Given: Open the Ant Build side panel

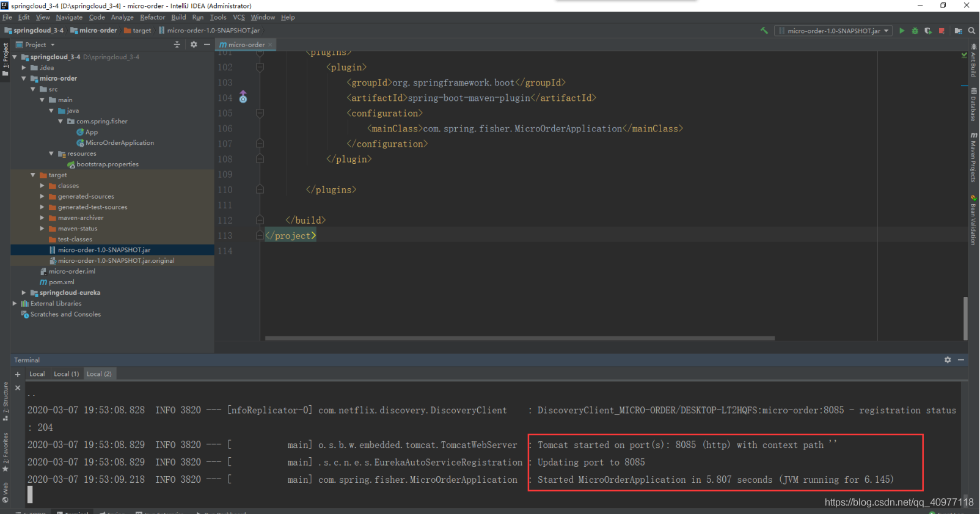Looking at the screenshot, I should (973, 61).
